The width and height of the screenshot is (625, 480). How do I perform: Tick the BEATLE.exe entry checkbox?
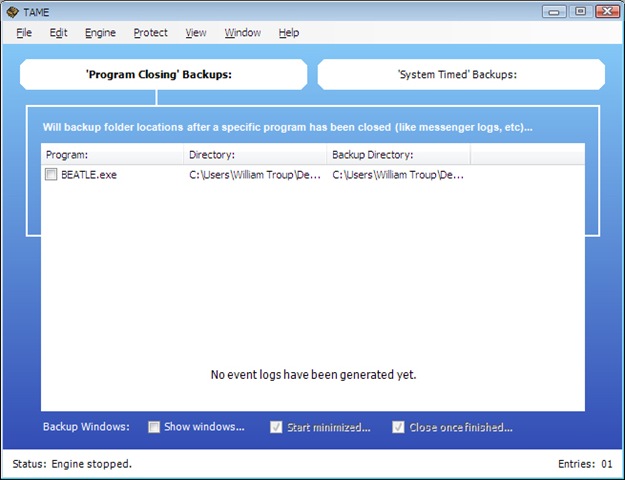click(51, 175)
